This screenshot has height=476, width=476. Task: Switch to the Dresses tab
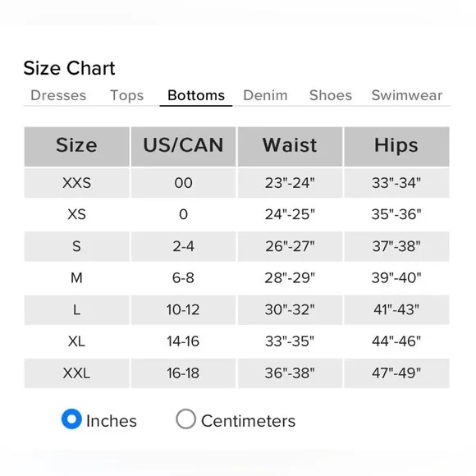[58, 95]
